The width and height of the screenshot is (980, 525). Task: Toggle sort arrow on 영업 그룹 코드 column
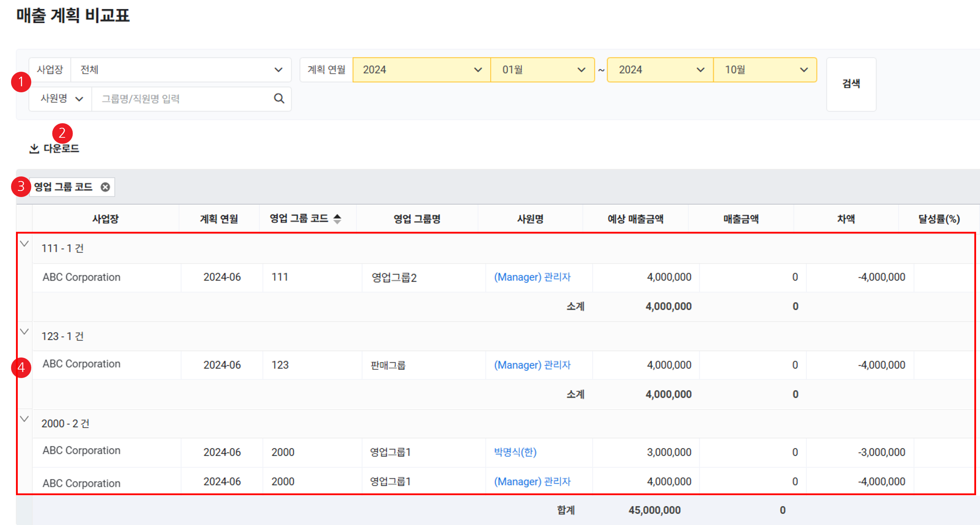click(337, 219)
